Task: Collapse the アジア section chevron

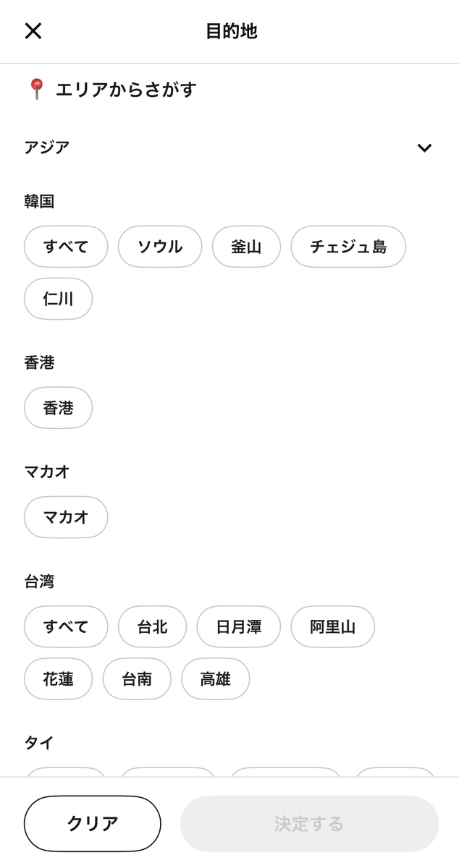Action: (x=426, y=147)
